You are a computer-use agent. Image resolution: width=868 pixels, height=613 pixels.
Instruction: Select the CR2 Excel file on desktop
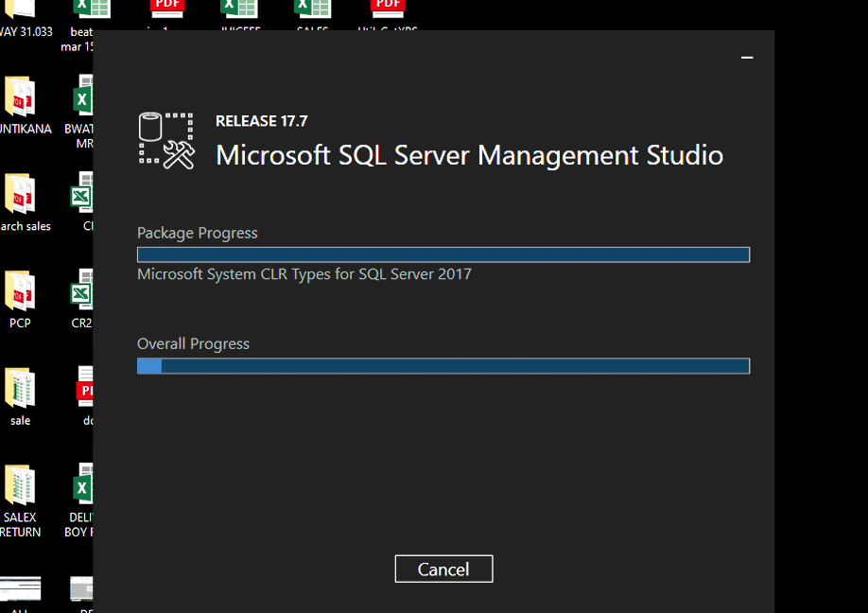tap(82, 299)
